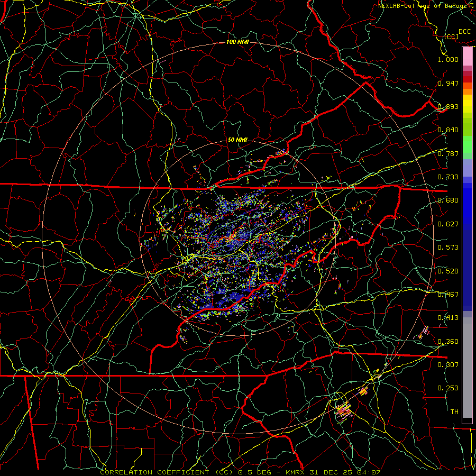Viewport: 476px width, 476px height.
Task: Click the DCC product label
Action: click(x=464, y=32)
